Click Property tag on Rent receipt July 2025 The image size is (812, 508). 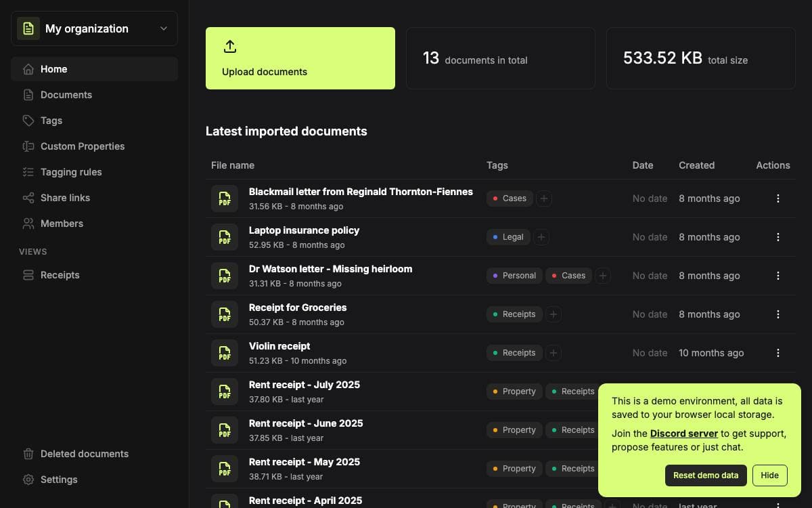coord(514,391)
